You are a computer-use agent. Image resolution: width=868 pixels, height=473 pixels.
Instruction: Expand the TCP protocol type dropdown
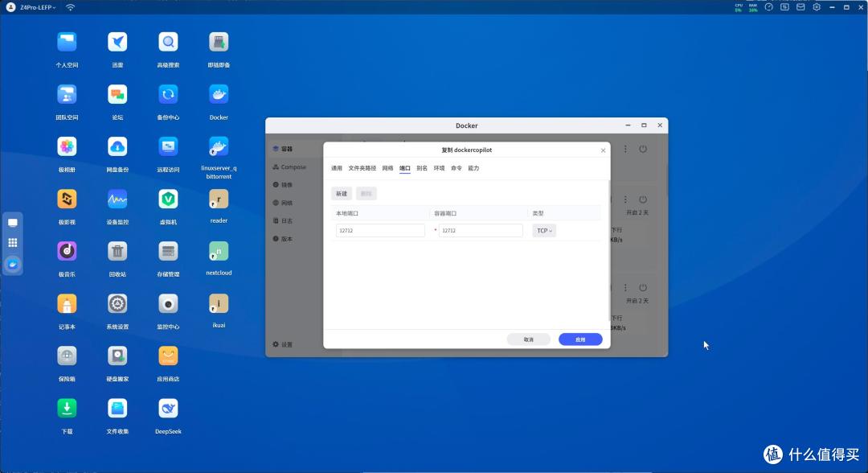click(544, 230)
